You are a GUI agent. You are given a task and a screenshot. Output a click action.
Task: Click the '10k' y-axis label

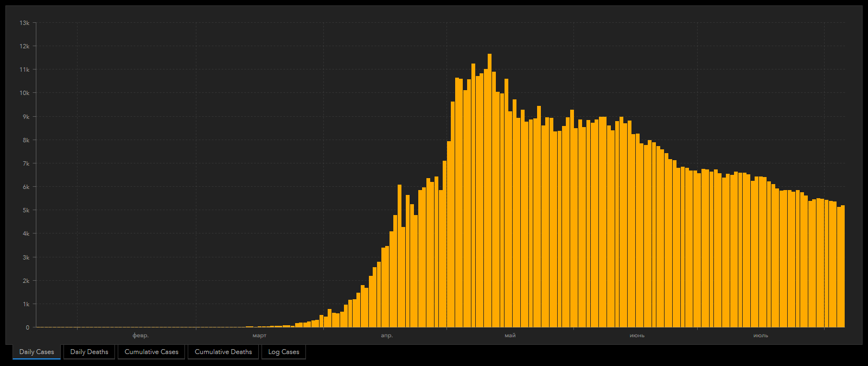point(24,93)
